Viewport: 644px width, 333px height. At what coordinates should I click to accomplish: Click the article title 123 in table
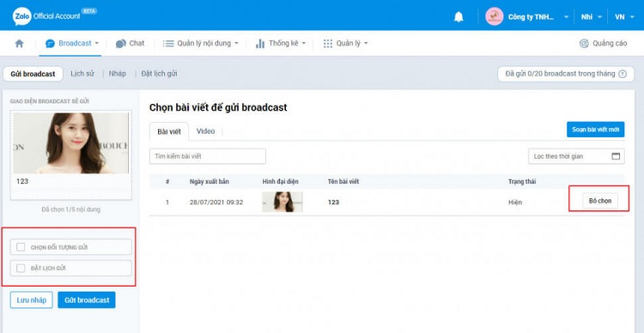tap(333, 202)
